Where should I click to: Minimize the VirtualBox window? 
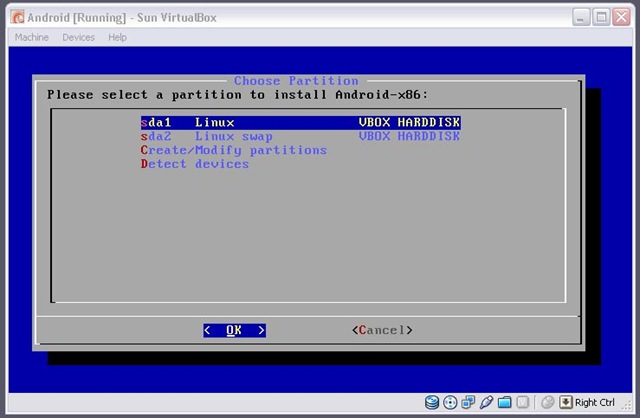click(581, 17)
